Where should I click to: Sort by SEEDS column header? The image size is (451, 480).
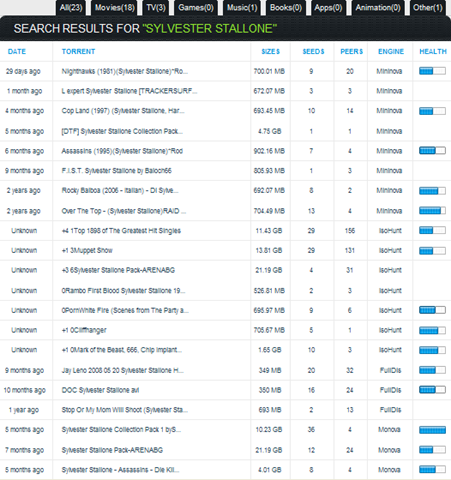[313, 52]
